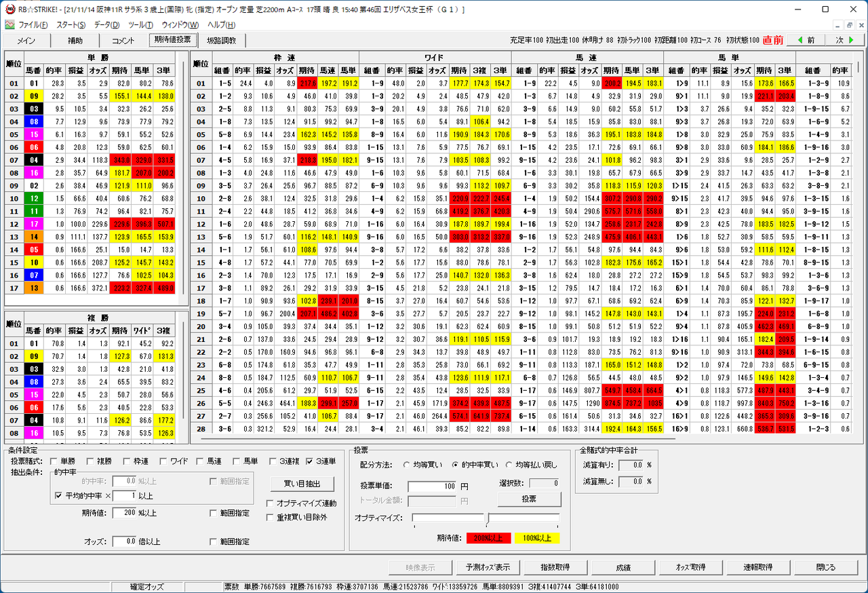This screenshot has height=593, width=868.
Task: Select the 期待値投票 tab
Action: [x=172, y=40]
